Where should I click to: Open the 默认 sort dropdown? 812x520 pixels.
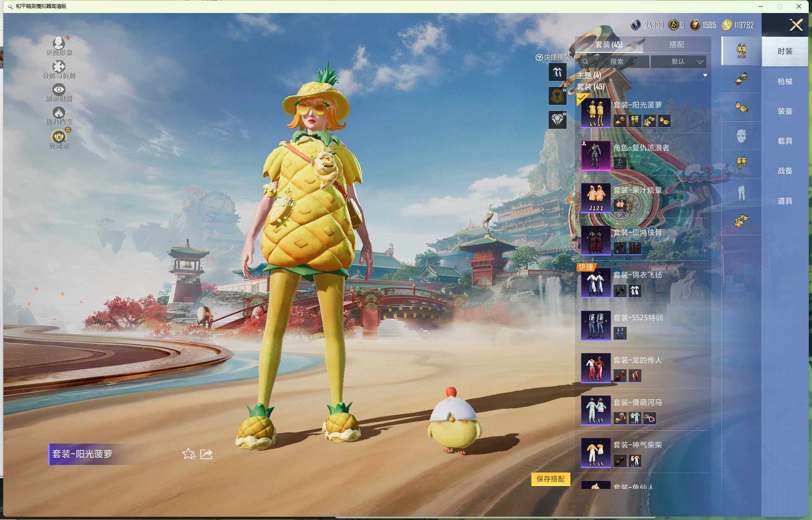[679, 62]
